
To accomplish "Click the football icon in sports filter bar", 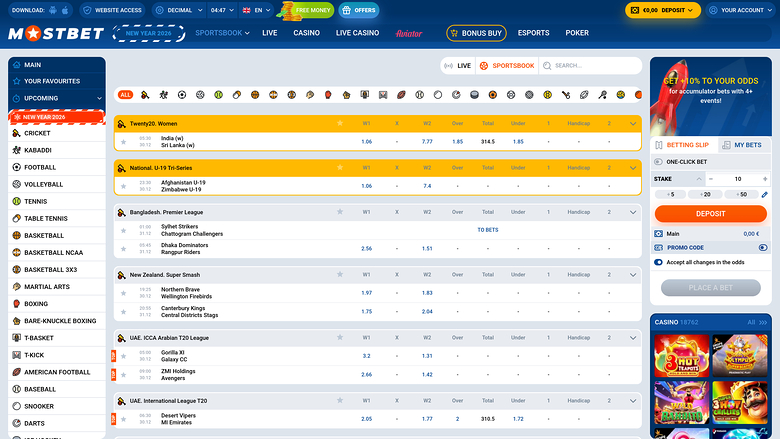I will coord(182,95).
